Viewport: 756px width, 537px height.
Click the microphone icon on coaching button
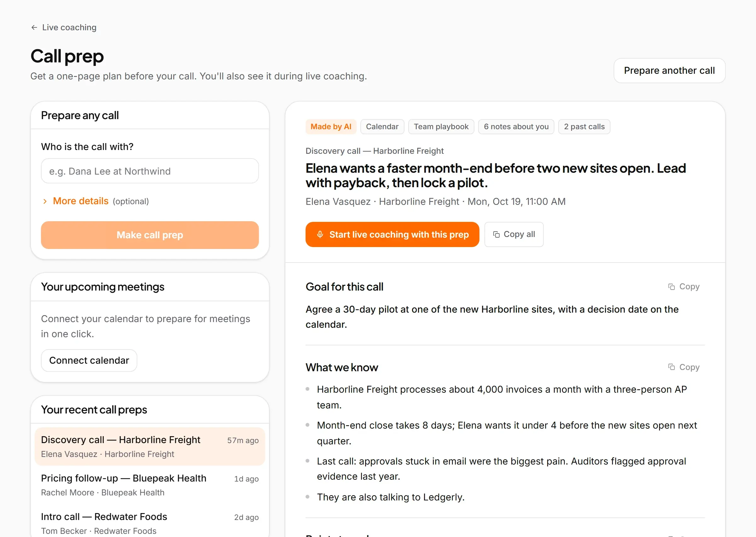[320, 234]
